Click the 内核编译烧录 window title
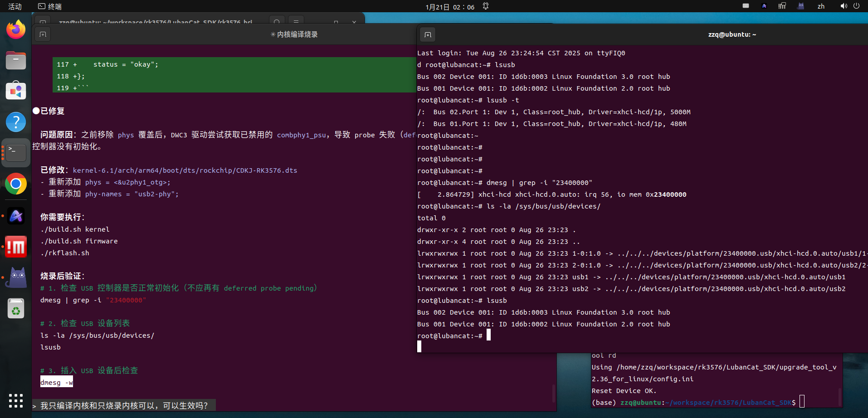This screenshot has height=418, width=868. coord(294,34)
